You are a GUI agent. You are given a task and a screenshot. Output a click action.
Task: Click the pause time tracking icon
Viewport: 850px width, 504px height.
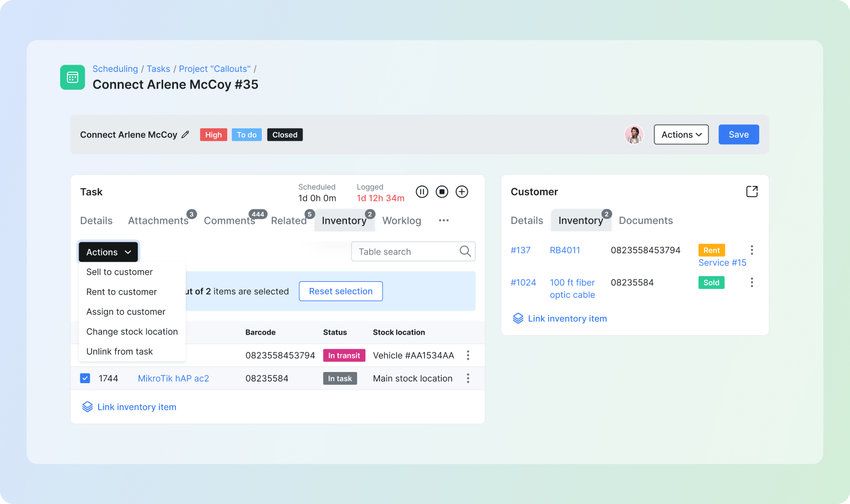coord(422,192)
